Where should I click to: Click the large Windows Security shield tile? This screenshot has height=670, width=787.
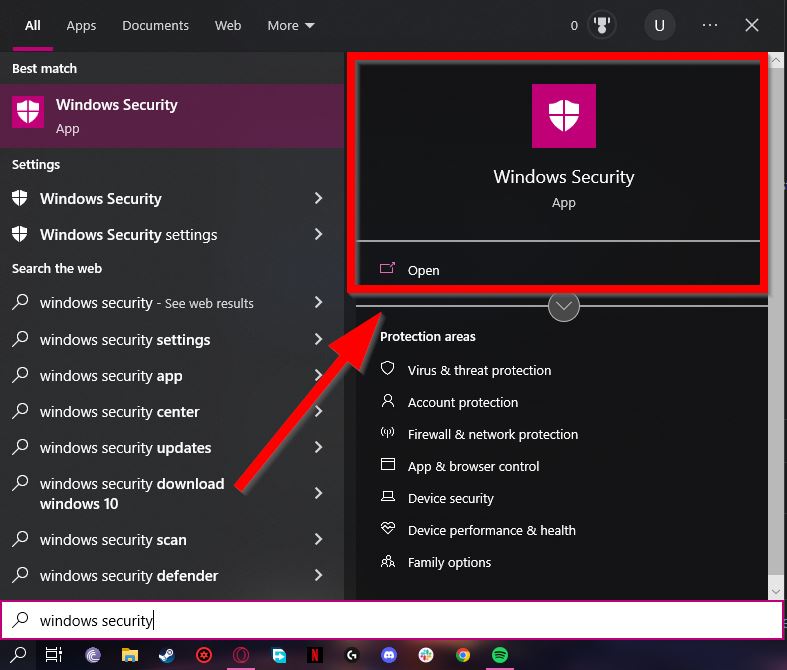click(564, 116)
